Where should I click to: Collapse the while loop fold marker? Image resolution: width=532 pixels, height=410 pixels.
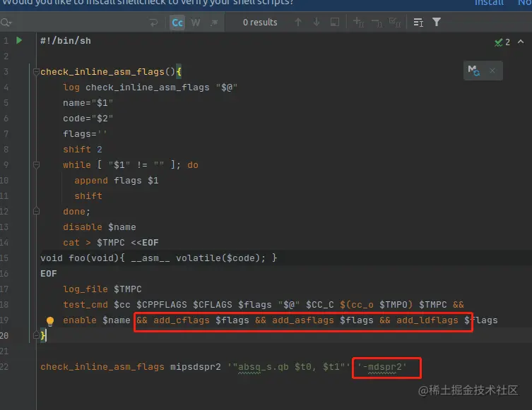pos(36,165)
